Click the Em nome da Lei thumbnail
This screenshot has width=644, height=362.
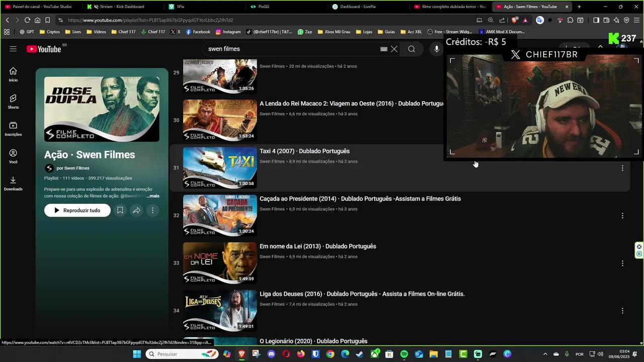220,263
